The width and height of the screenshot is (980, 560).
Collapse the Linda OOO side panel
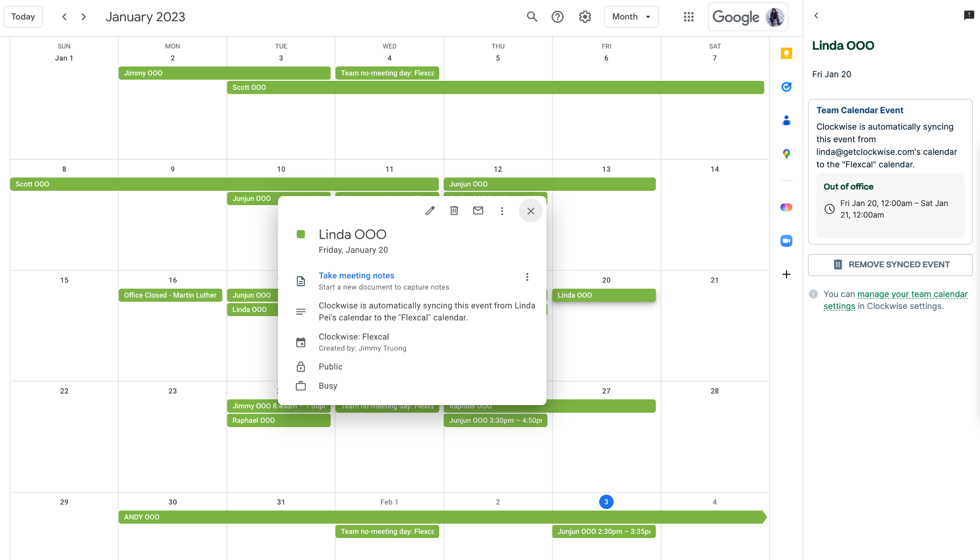coord(816,15)
